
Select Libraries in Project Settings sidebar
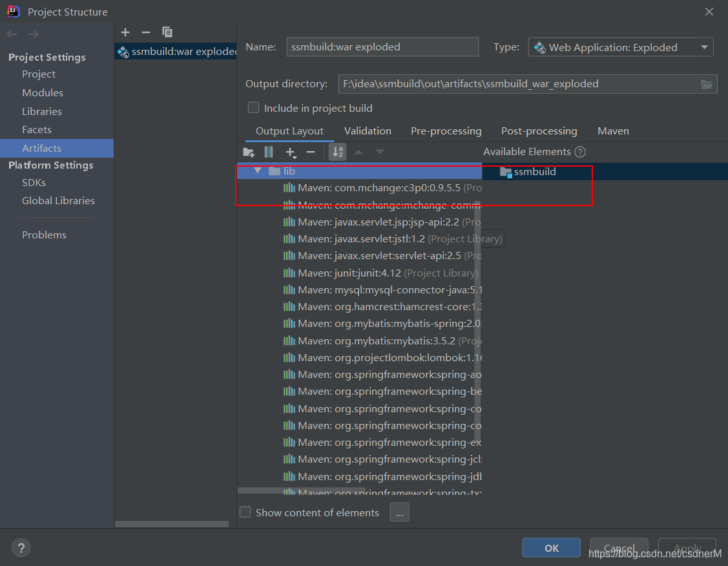[42, 111]
